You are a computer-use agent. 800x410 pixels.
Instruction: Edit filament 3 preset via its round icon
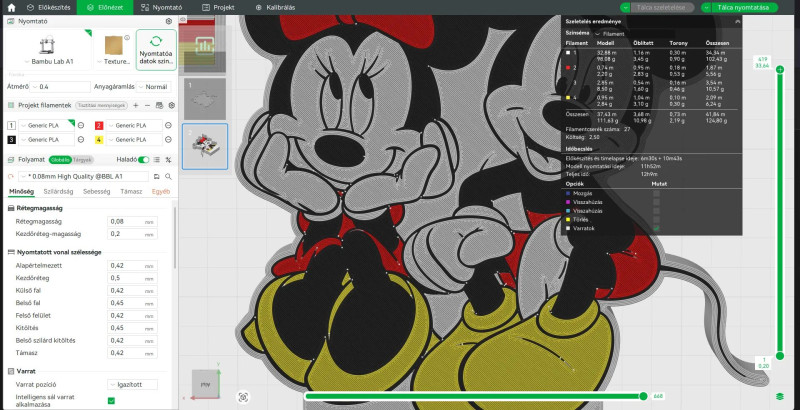pyautogui.click(x=81, y=140)
